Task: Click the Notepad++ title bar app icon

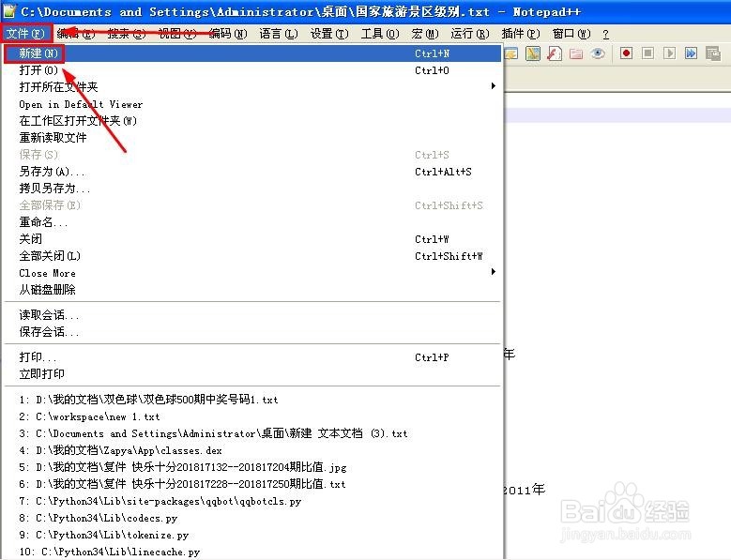Action: coord(9,11)
